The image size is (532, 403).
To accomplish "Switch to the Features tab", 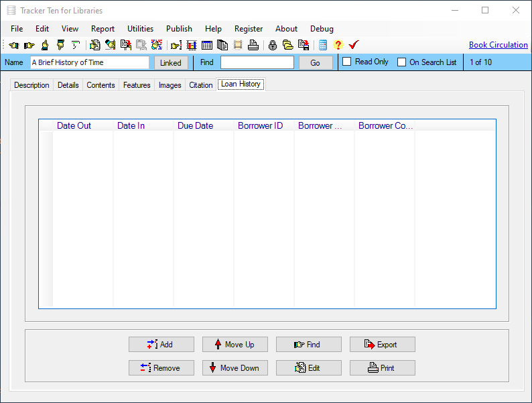I will pos(137,85).
